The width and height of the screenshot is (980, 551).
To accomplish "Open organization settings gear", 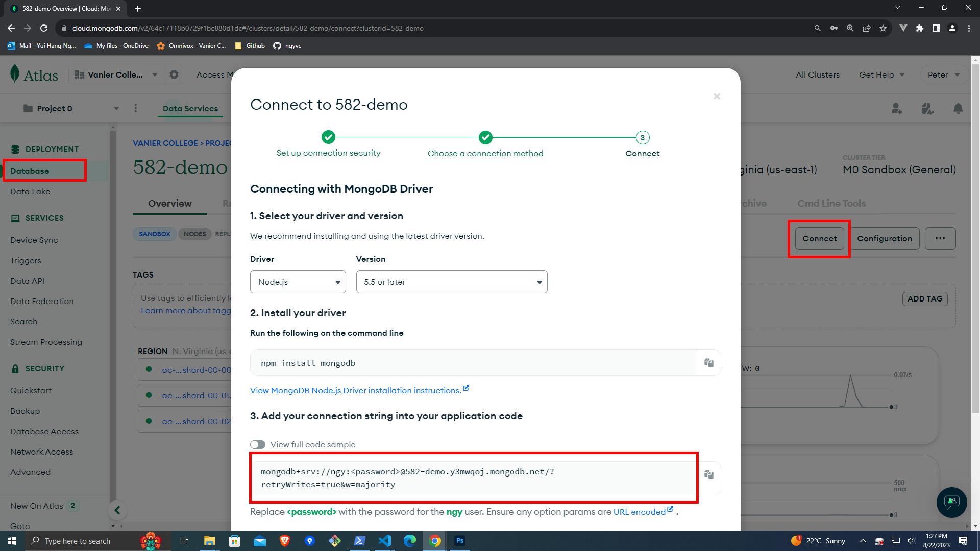I will coord(174,75).
